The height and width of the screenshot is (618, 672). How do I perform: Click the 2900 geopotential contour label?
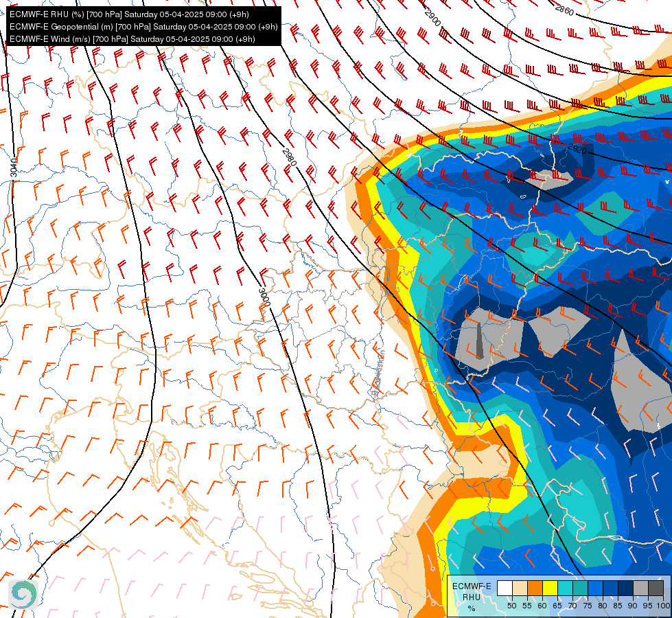432,18
